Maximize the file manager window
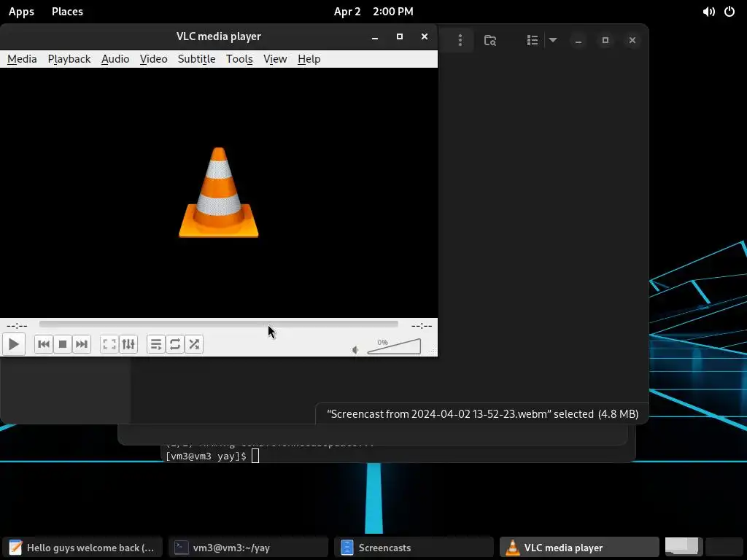747x560 pixels. (x=605, y=40)
